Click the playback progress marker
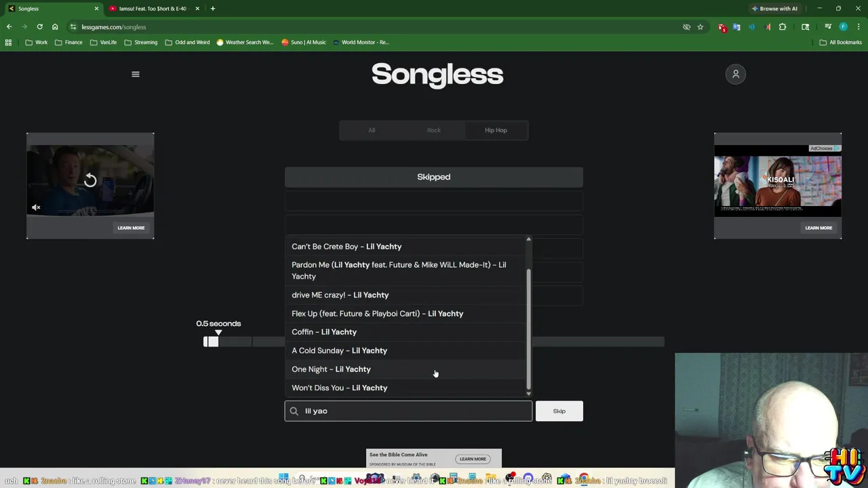Viewport: 868px width, 488px height. pos(218,333)
